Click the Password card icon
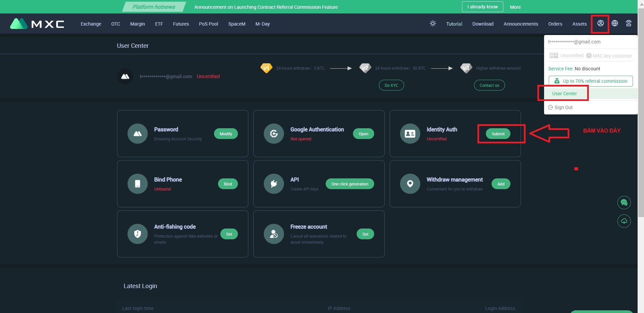The height and width of the screenshot is (313, 644). (x=138, y=134)
